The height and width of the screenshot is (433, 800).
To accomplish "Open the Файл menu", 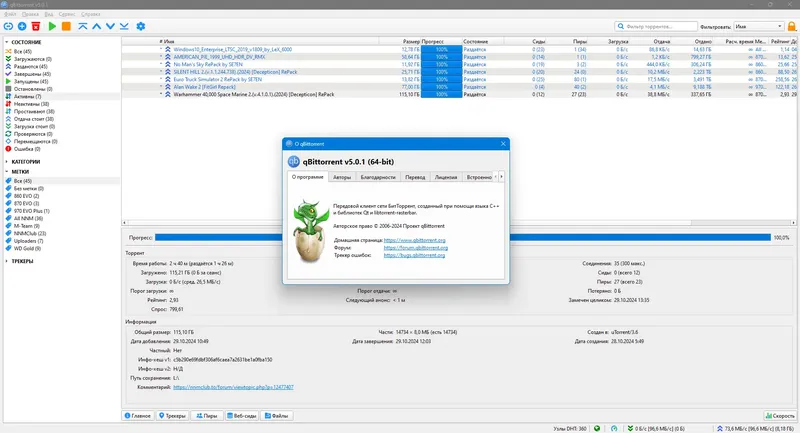I will [x=10, y=14].
